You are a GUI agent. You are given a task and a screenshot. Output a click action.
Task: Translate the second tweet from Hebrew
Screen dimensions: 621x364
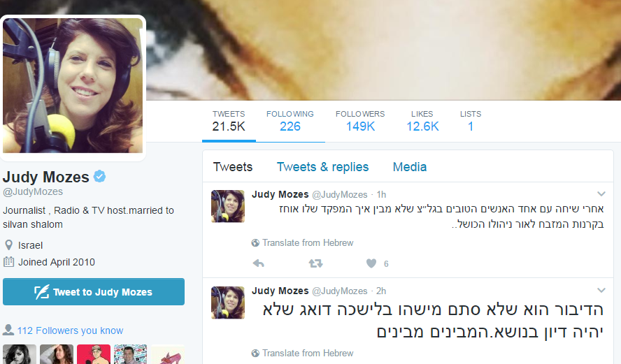(x=308, y=354)
